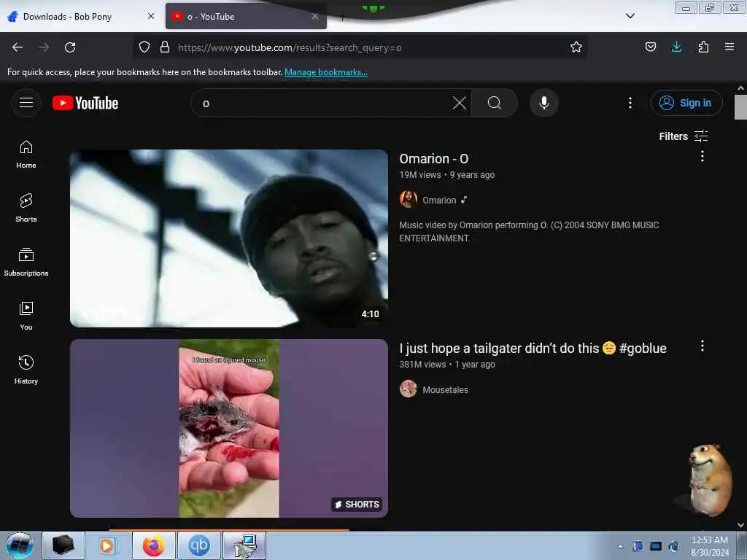Open tracking protection shield info
Screen dimensions: 747x560
click(x=144, y=47)
